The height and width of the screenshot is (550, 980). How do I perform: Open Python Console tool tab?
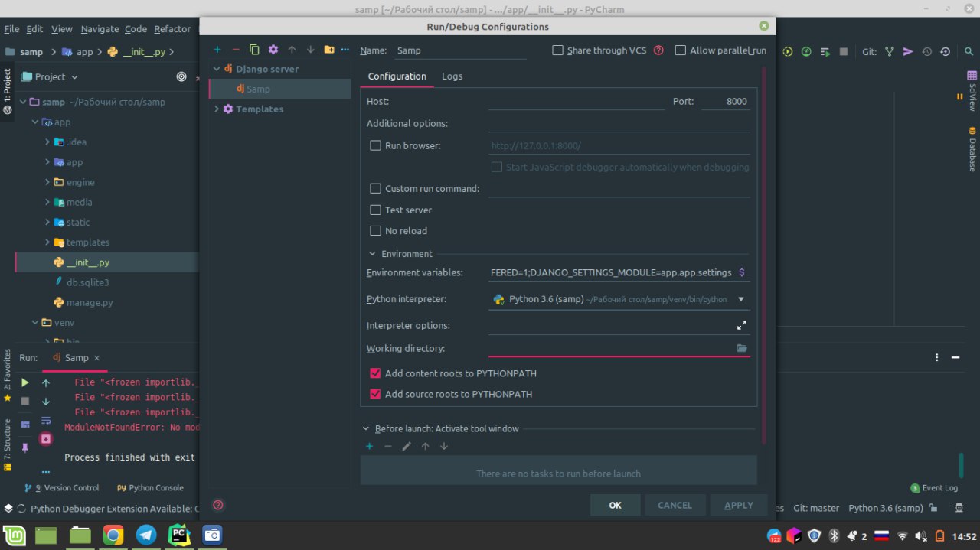click(x=150, y=487)
